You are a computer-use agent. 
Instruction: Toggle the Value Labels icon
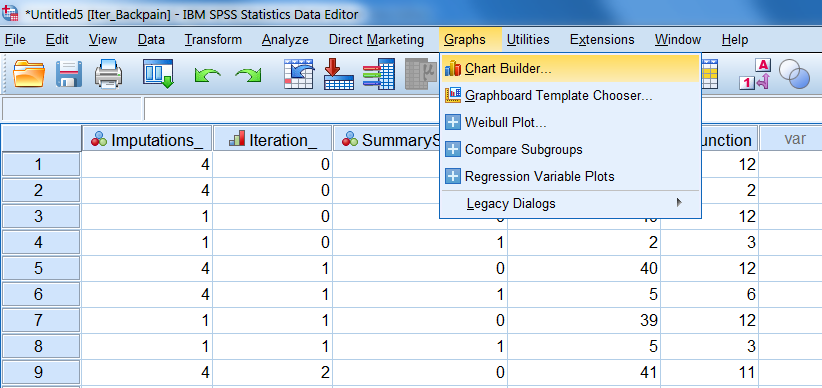coord(755,74)
